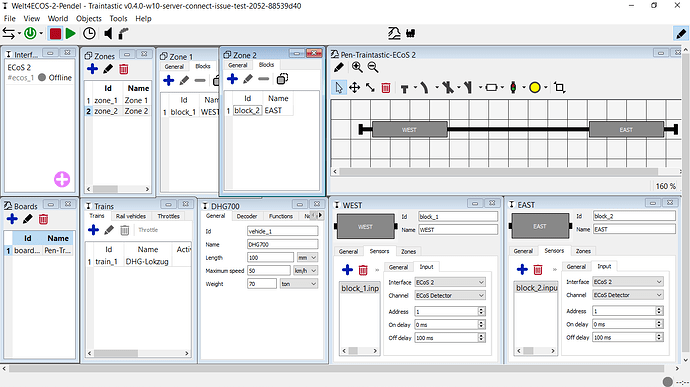Select train_1 row in Trains table
This screenshot has height=387, width=690.
pos(138,262)
